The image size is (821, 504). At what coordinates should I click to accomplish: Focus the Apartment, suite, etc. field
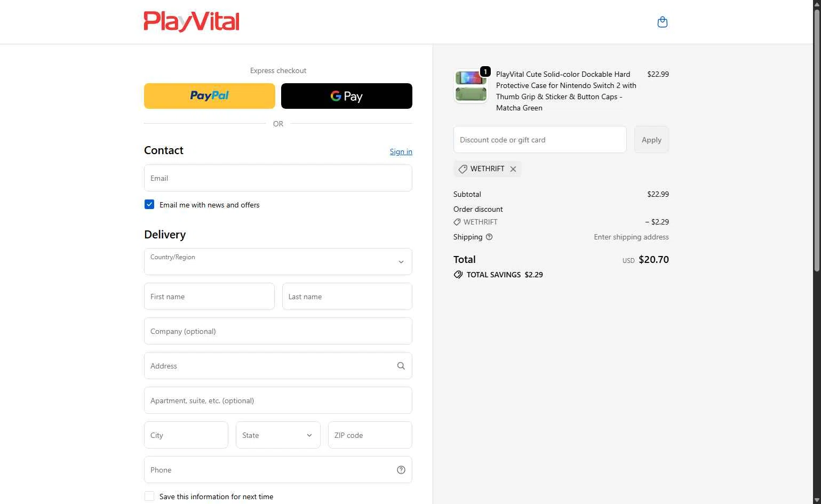(x=278, y=401)
